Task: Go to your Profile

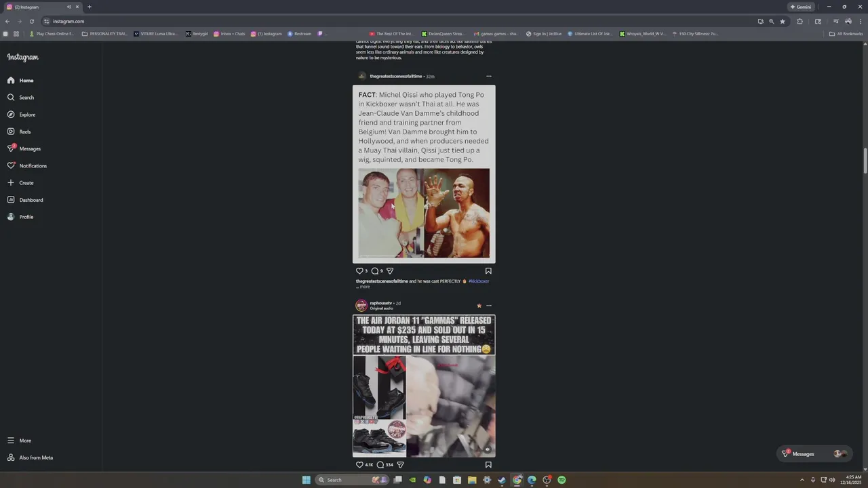Action: (20, 217)
